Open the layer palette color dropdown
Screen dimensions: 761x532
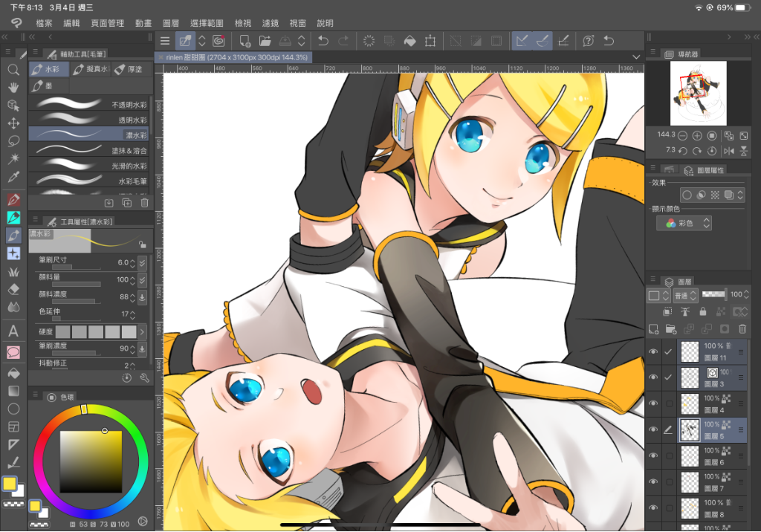pyautogui.click(x=658, y=295)
